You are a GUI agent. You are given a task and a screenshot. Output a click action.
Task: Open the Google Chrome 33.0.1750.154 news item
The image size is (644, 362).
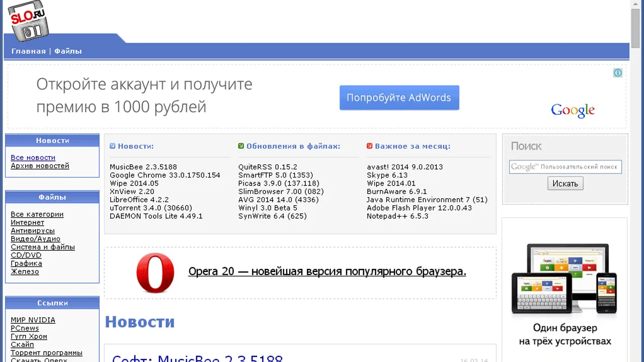pyautogui.click(x=165, y=175)
